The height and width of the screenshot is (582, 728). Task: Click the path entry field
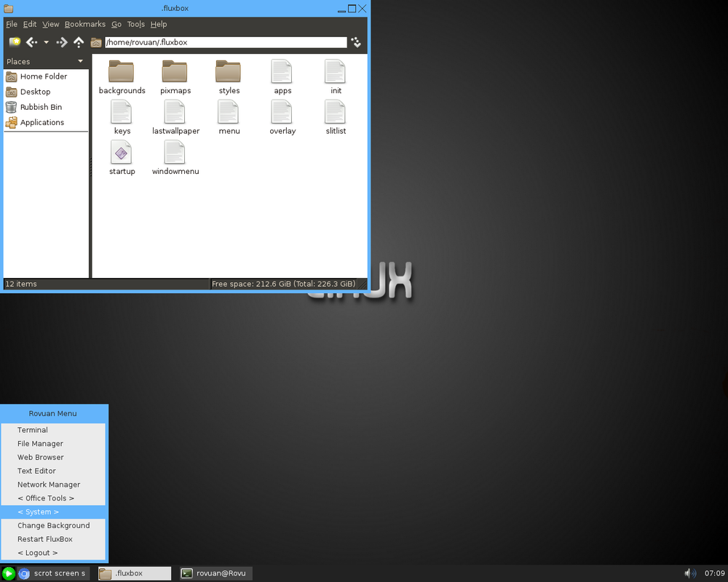click(226, 42)
